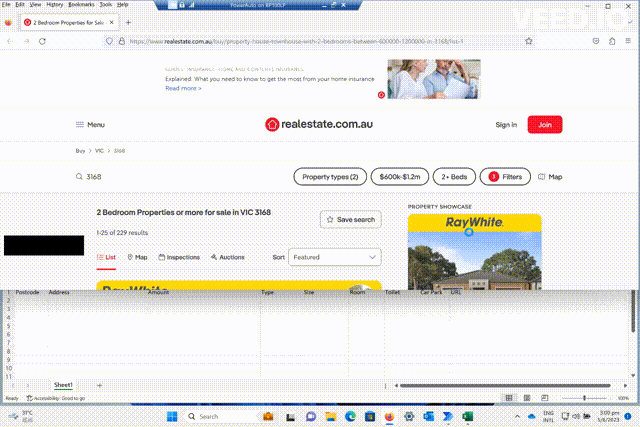Viewport: 640px width, 427px height.
Task: Click the browser address bar URL
Action: (x=296, y=41)
